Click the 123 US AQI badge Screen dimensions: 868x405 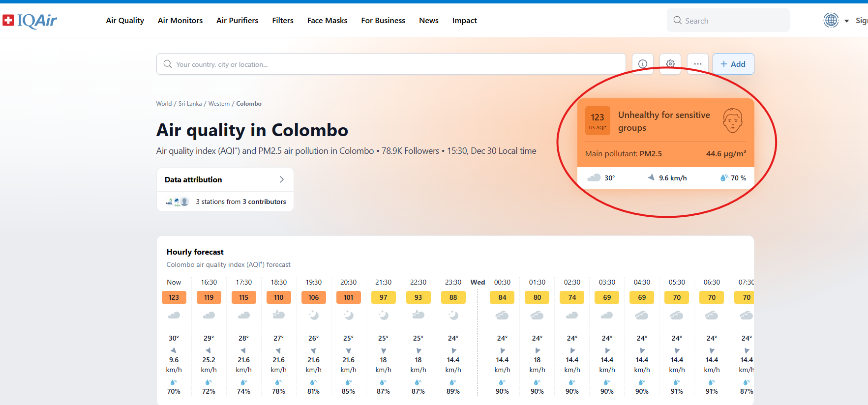598,120
